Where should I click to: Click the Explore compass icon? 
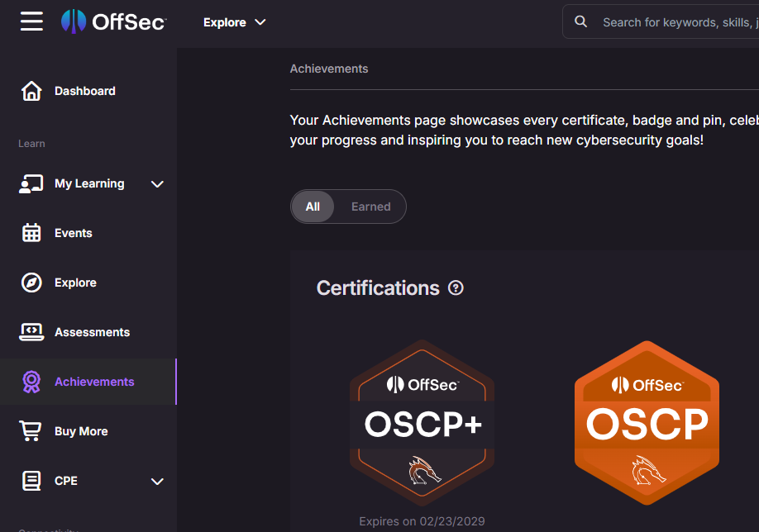click(31, 283)
